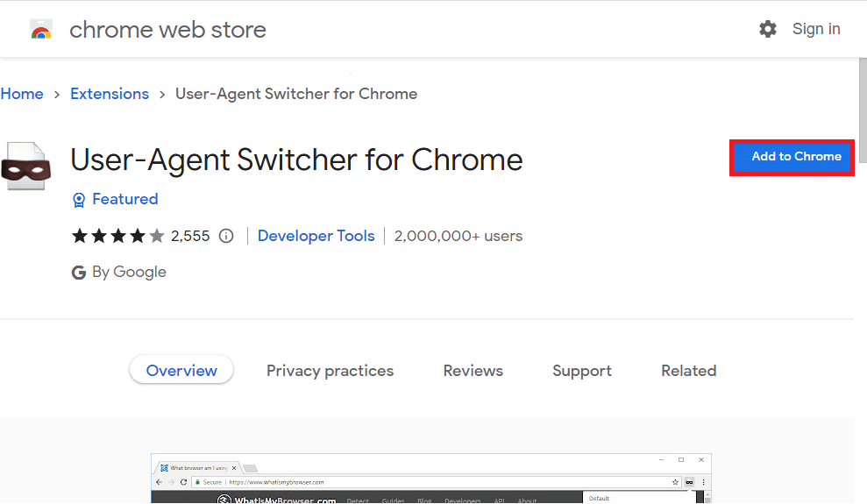This screenshot has width=867, height=504.
Task: Click the 2,000,000+ users text
Action: (x=458, y=236)
